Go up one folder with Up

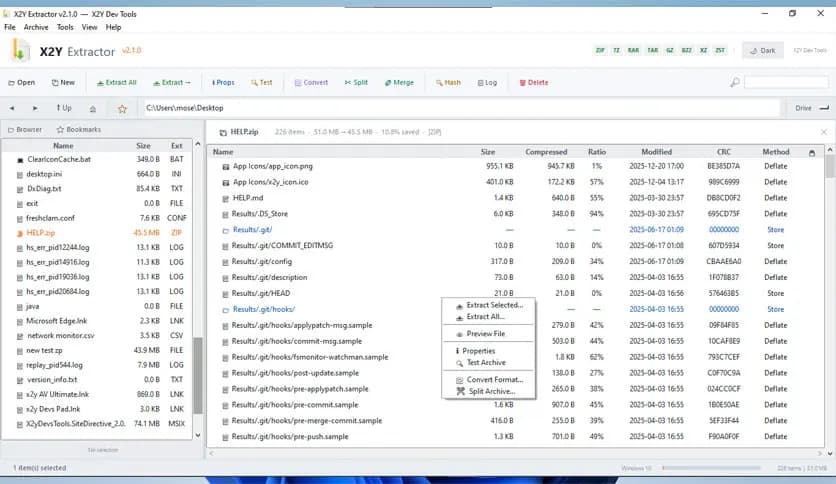tap(63, 108)
